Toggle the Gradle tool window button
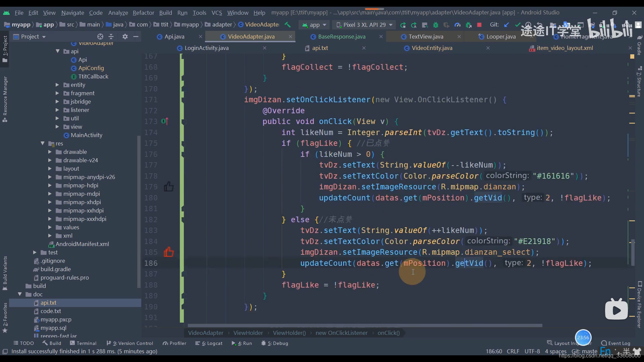This screenshot has height=362, width=644. (x=639, y=45)
